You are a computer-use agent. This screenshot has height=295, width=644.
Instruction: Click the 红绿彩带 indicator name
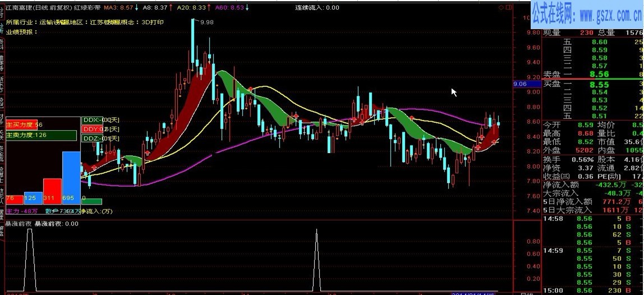(x=88, y=7)
